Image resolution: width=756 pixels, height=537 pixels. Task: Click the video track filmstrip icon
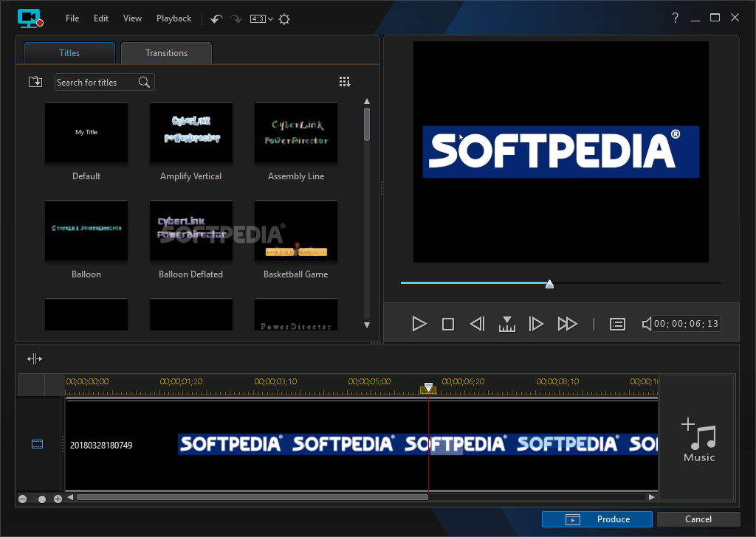click(37, 444)
